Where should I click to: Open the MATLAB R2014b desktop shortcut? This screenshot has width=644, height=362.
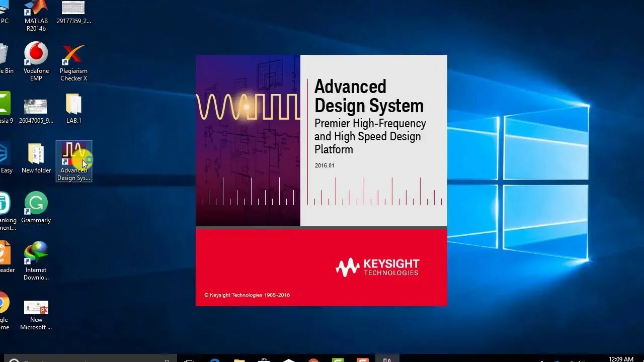36,15
